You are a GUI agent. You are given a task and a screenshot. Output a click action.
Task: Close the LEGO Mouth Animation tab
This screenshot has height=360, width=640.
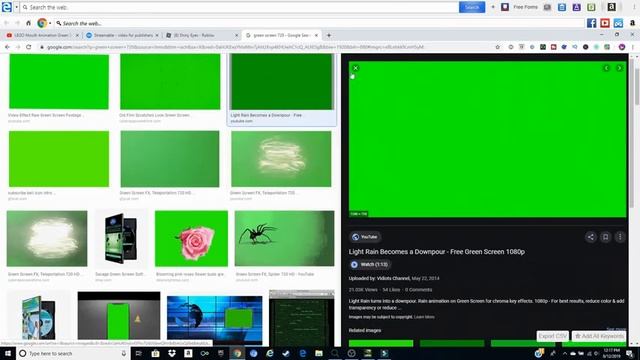coord(77,36)
